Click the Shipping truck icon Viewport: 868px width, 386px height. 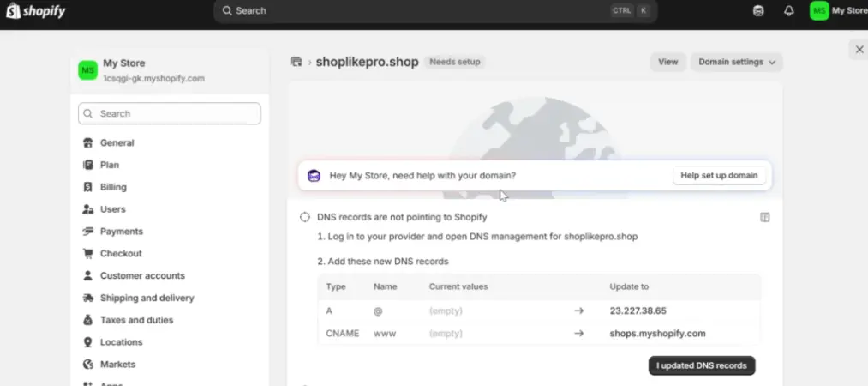point(87,298)
